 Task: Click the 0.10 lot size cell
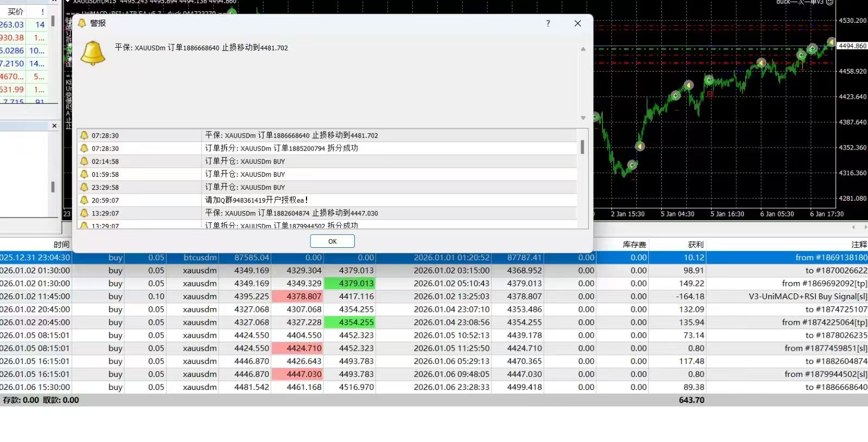click(156, 297)
